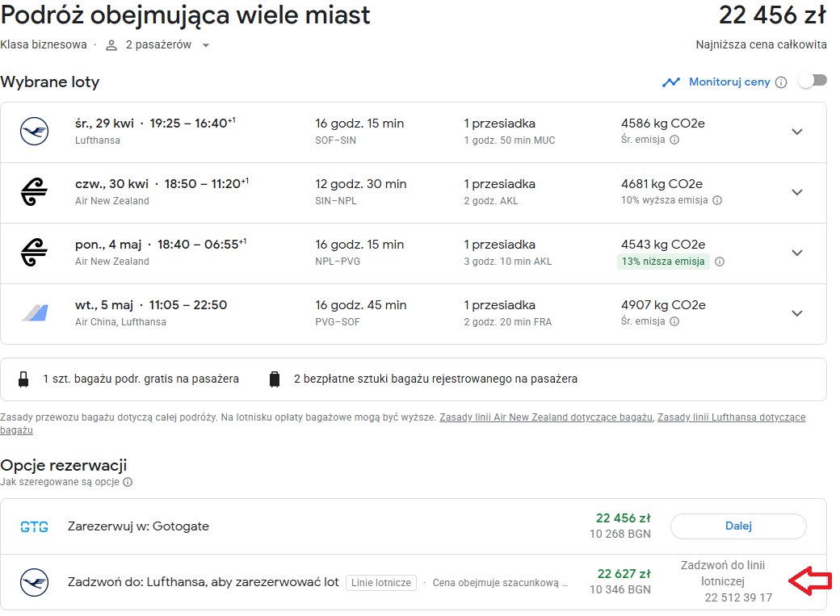Expand the pon., 4 maj flight details

coord(797,253)
